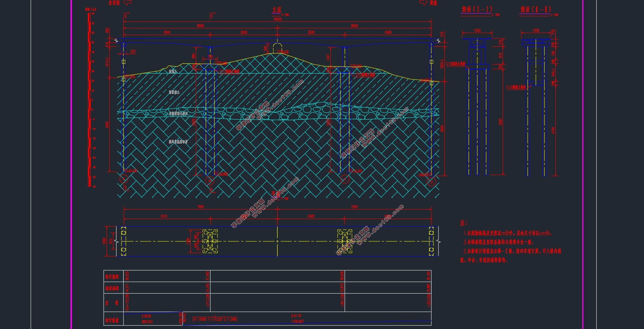Click the +200.393 grade change station

point(180,318)
